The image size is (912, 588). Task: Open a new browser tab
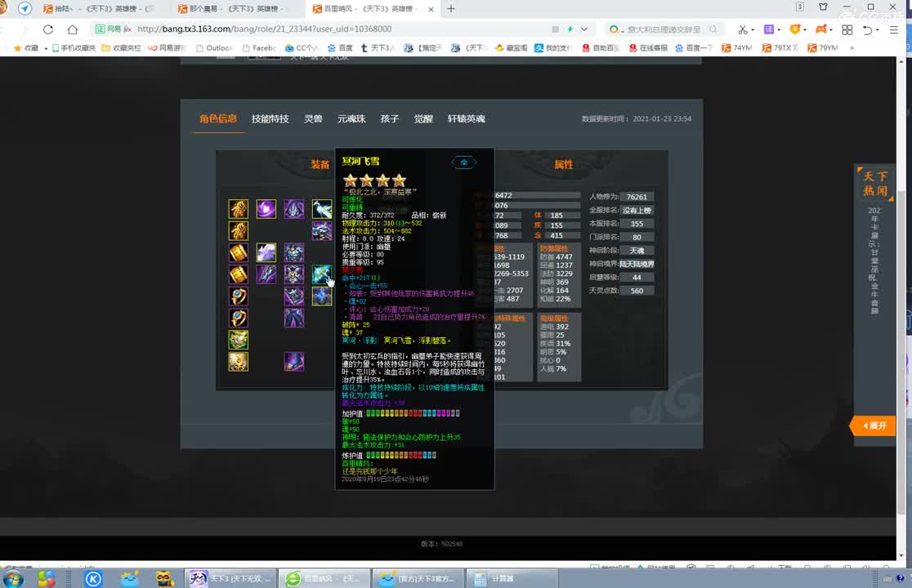(x=451, y=9)
